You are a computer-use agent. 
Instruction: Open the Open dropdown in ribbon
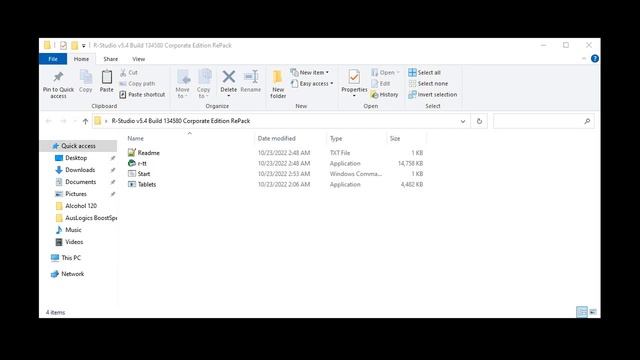click(x=385, y=72)
